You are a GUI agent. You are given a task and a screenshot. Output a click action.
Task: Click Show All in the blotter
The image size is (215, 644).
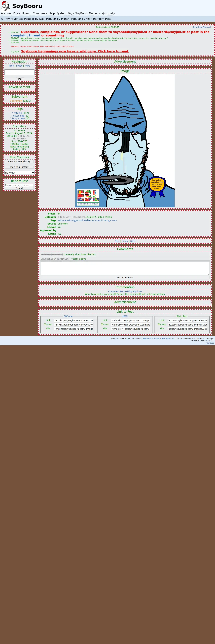[x=207, y=27]
